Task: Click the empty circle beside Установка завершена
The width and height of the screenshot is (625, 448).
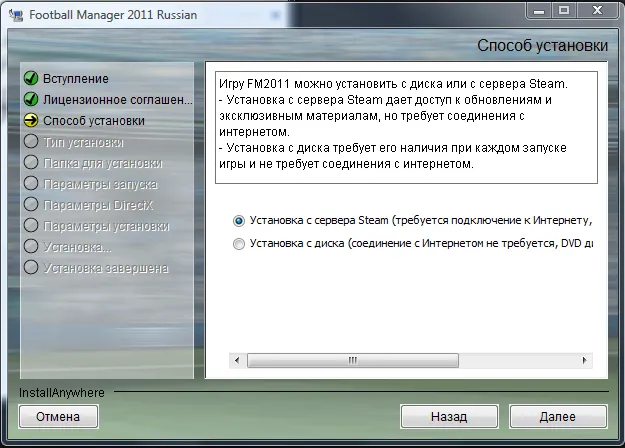Action: 31,267
